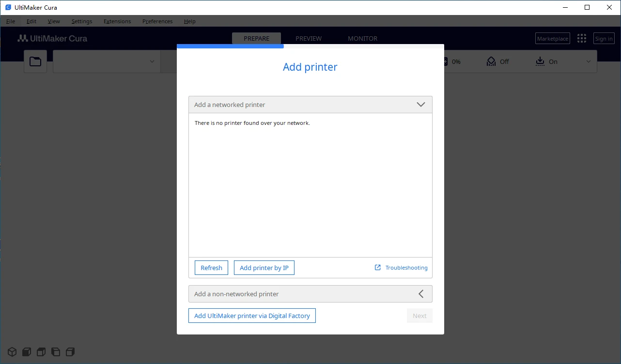Expand the print settings panel chevron
Image resolution: width=621 pixels, height=364 pixels.
point(589,61)
